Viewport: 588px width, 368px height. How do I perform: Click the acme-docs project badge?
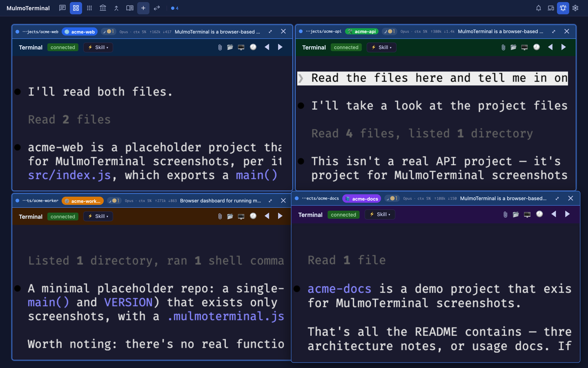point(362,199)
